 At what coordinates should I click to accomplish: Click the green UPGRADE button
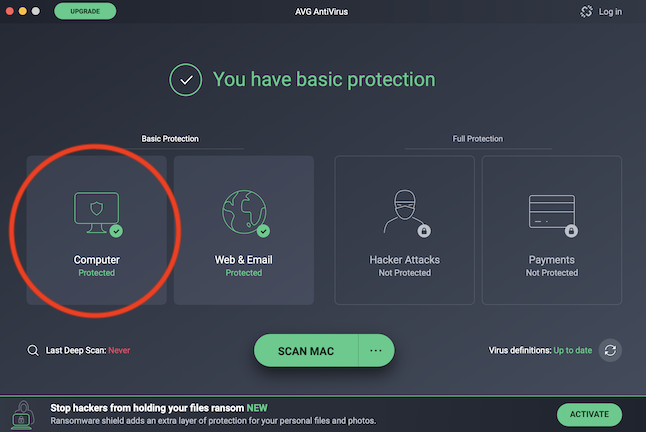pos(85,12)
